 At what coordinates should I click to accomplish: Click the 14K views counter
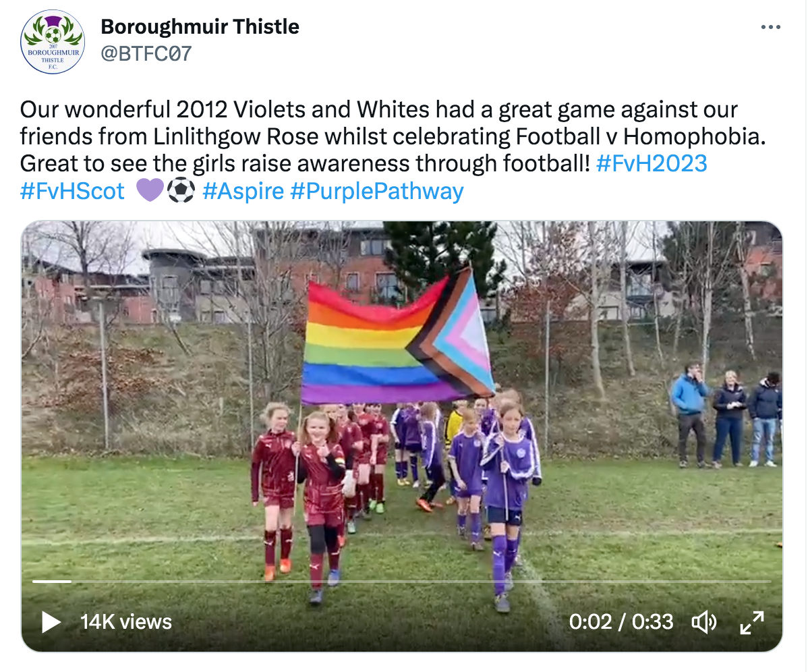(126, 622)
